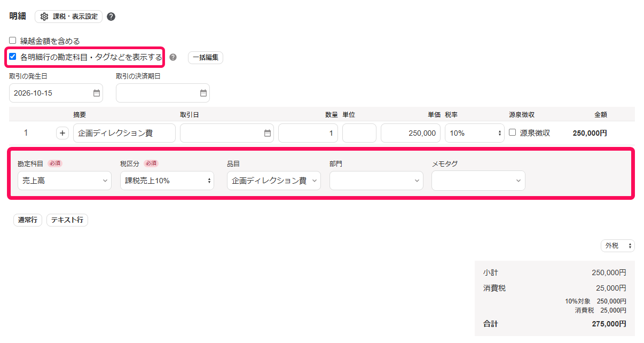Click the 10%対象 250,000円 line
This screenshot has width=644, height=343.
[596, 301]
